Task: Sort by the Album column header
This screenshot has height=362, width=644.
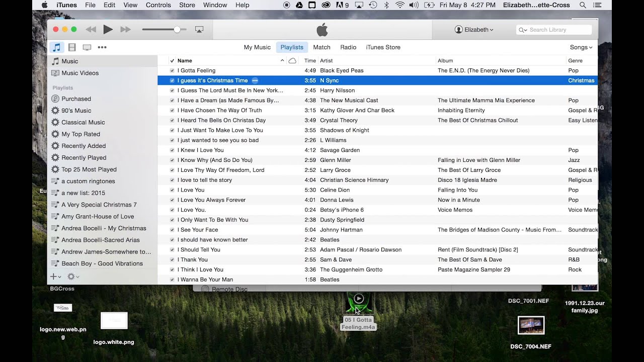Action: click(445, 60)
